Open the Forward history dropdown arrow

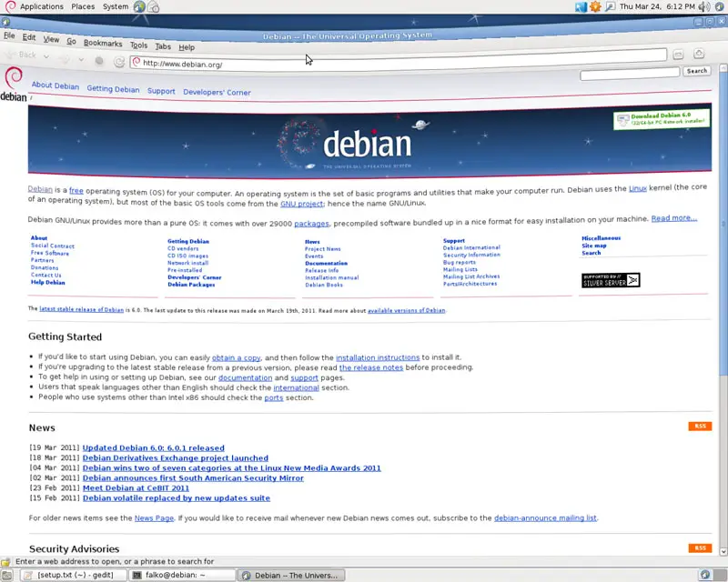[x=81, y=60]
